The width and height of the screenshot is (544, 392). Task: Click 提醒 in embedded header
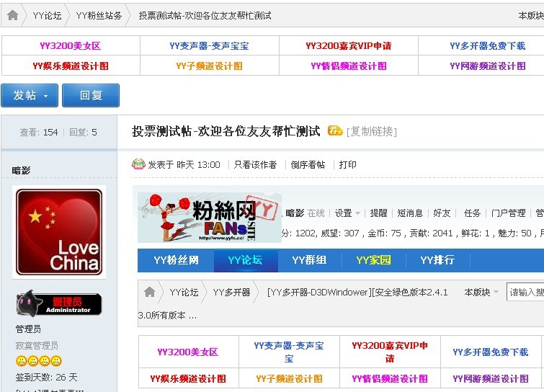tap(378, 213)
